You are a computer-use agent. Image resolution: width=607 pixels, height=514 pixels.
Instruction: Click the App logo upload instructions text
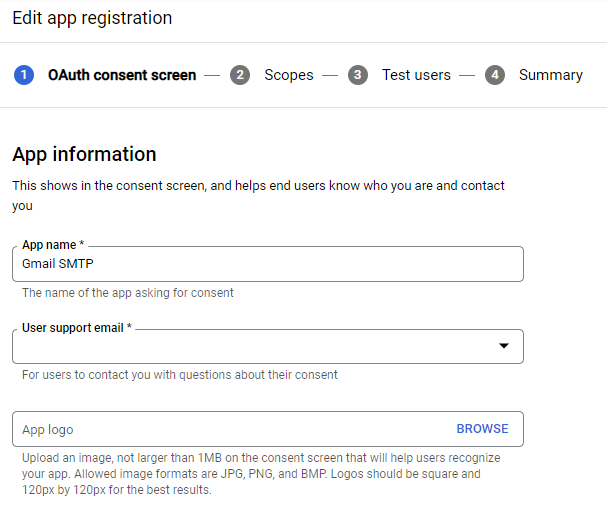(261, 474)
